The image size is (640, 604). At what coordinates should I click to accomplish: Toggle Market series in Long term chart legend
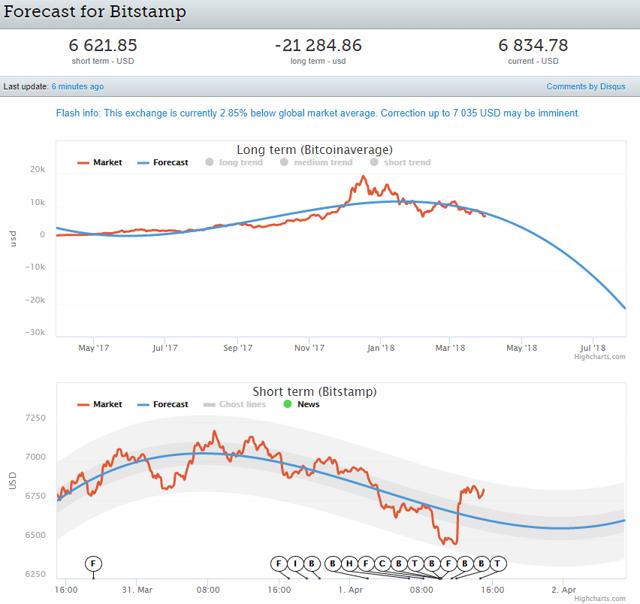100,162
